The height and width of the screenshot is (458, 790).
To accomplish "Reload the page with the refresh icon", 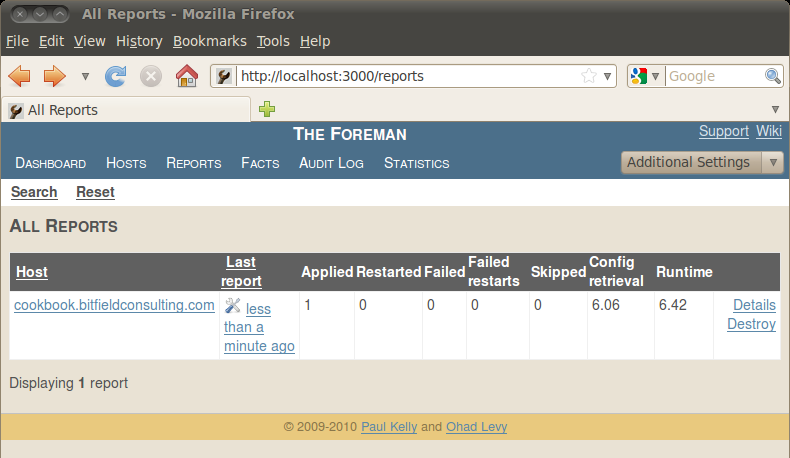I will [x=116, y=76].
